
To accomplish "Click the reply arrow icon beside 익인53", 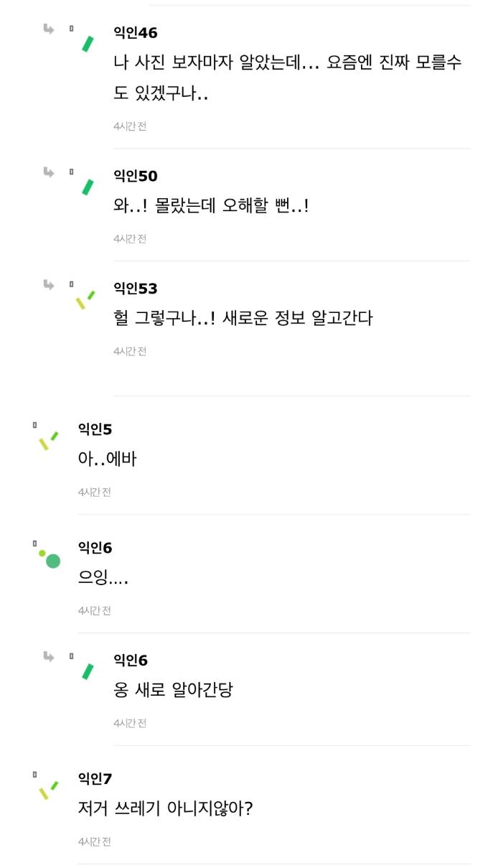I will pos(49,284).
